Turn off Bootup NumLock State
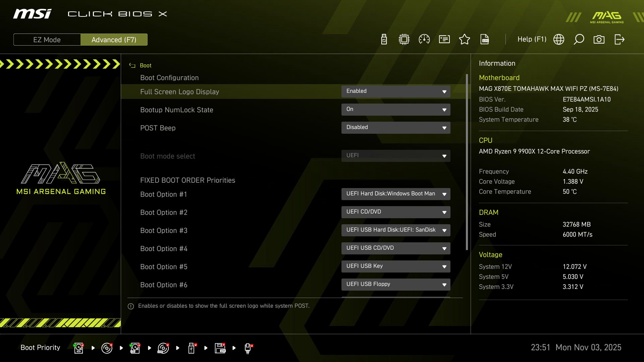The height and width of the screenshot is (362, 644). [396, 109]
